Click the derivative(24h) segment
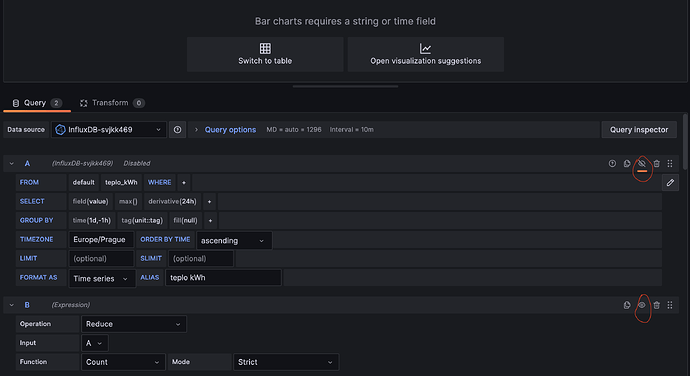The height and width of the screenshot is (376, 690). click(172, 201)
